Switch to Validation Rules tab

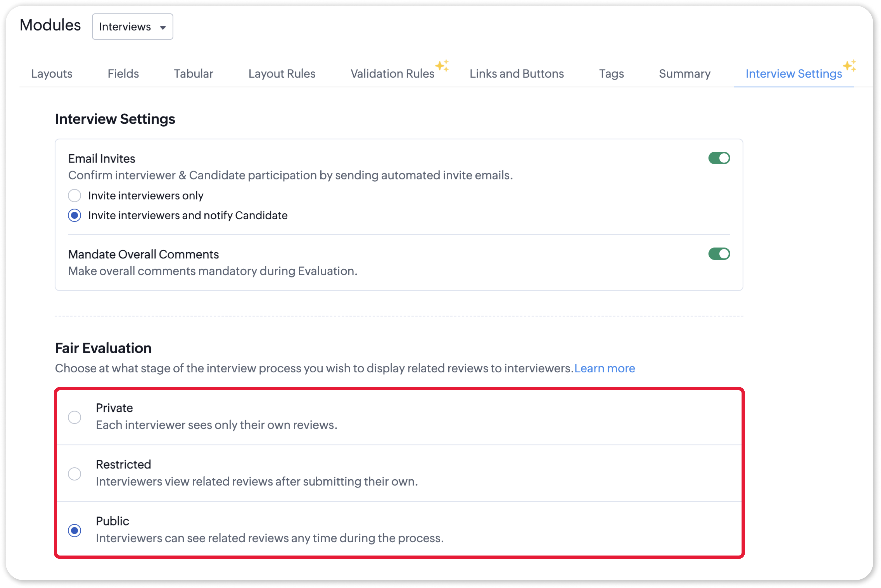pyautogui.click(x=392, y=73)
